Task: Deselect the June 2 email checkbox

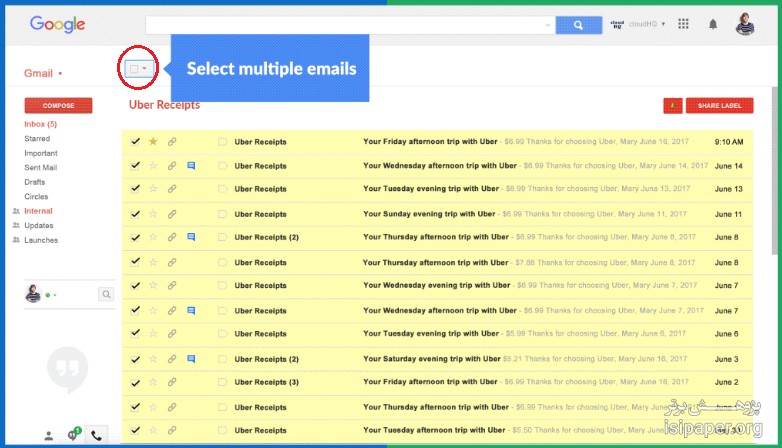Action: click(x=135, y=382)
